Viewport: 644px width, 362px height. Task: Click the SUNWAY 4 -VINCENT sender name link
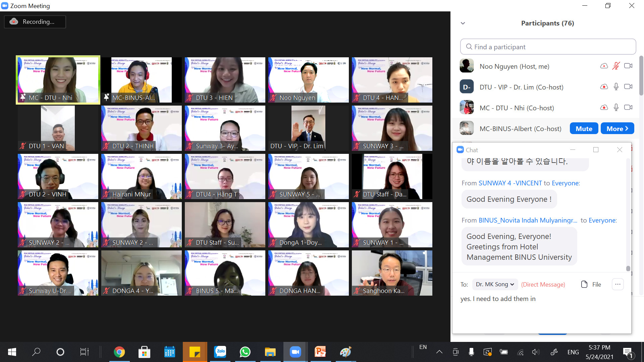pyautogui.click(x=510, y=183)
